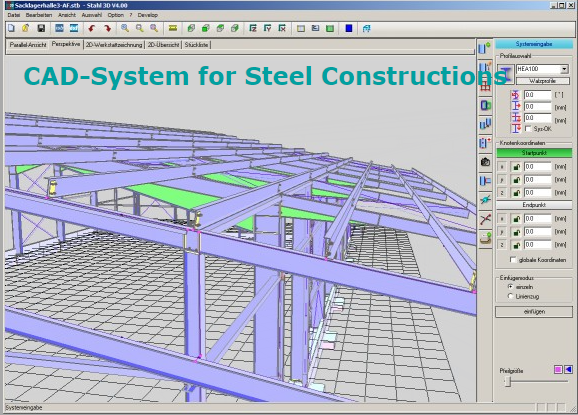Select the solid green cube display icon
This screenshot has height=415, width=578.
click(206, 28)
